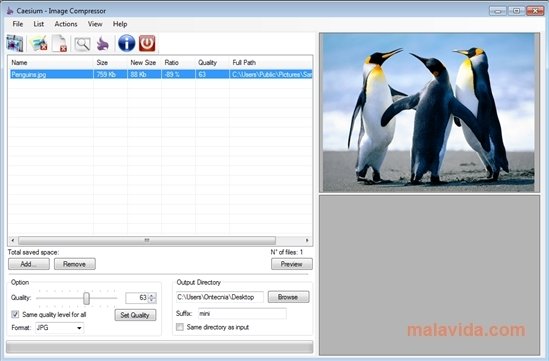Click the Add Pictures toolbar icon
The width and height of the screenshot is (549, 361).
(x=15, y=43)
